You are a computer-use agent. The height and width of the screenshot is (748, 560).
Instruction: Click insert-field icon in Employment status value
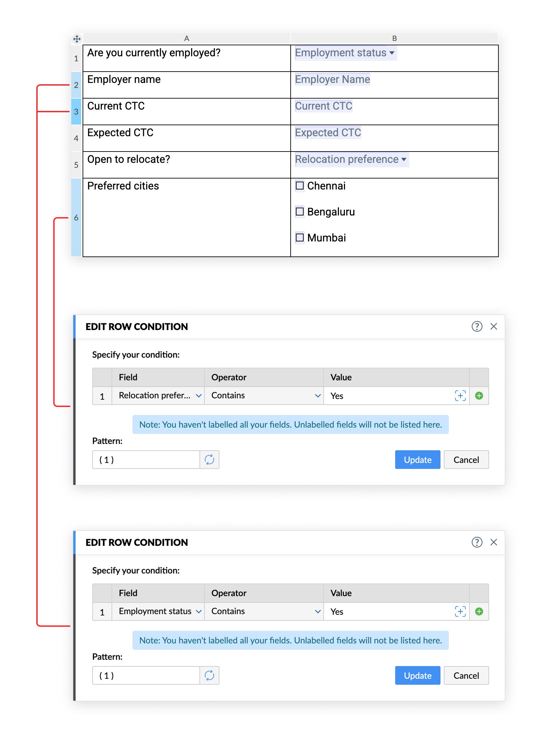click(x=460, y=611)
